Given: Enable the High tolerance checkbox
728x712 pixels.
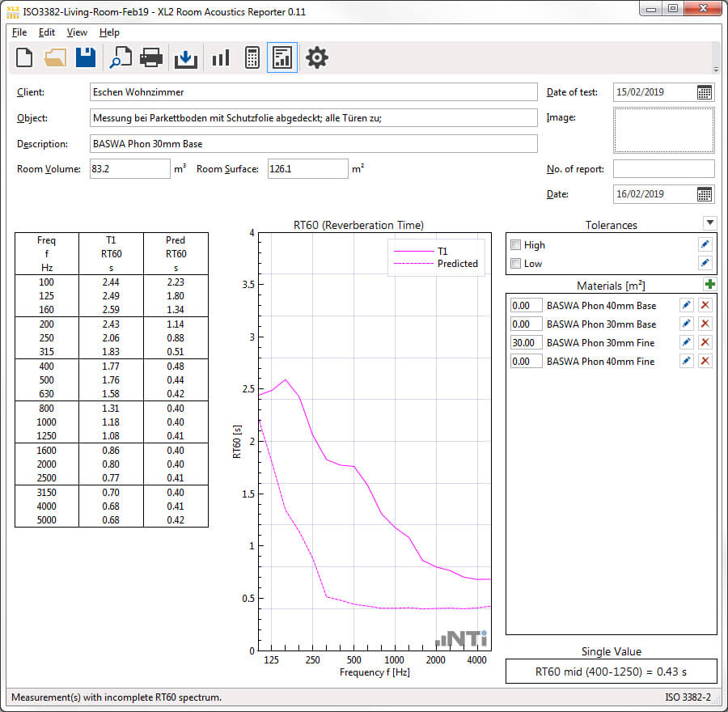Looking at the screenshot, I should pyautogui.click(x=516, y=245).
